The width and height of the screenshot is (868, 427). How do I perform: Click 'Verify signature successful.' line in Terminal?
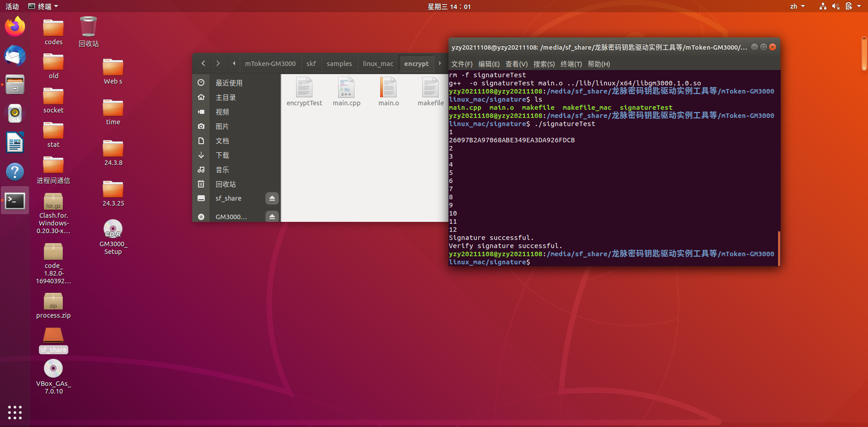(x=506, y=246)
